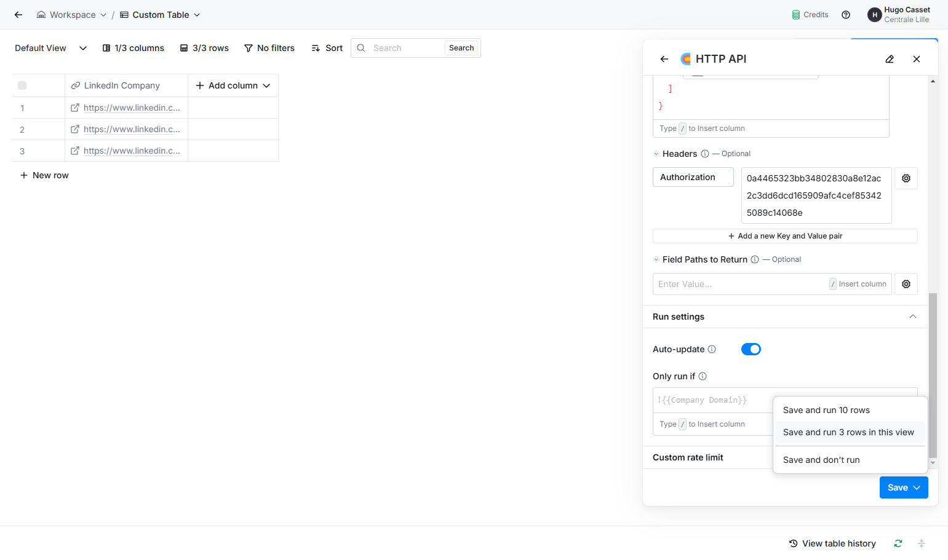Open the No filters control
This screenshot has height=560, width=948.
tap(269, 48)
